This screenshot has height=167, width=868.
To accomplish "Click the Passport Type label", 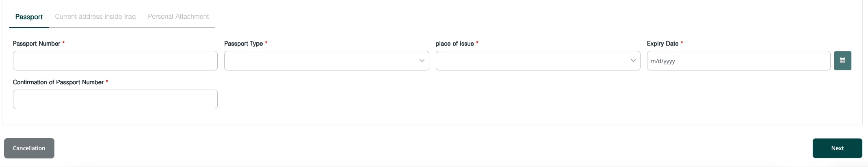I will 243,44.
